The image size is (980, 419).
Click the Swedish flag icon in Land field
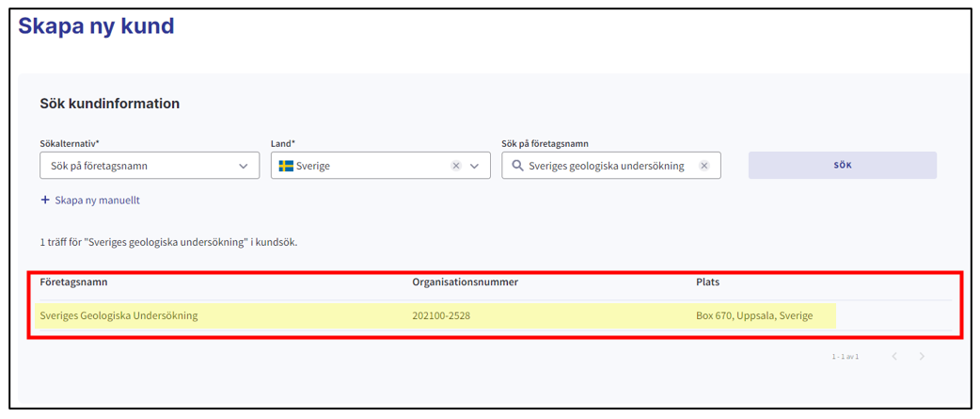286,166
